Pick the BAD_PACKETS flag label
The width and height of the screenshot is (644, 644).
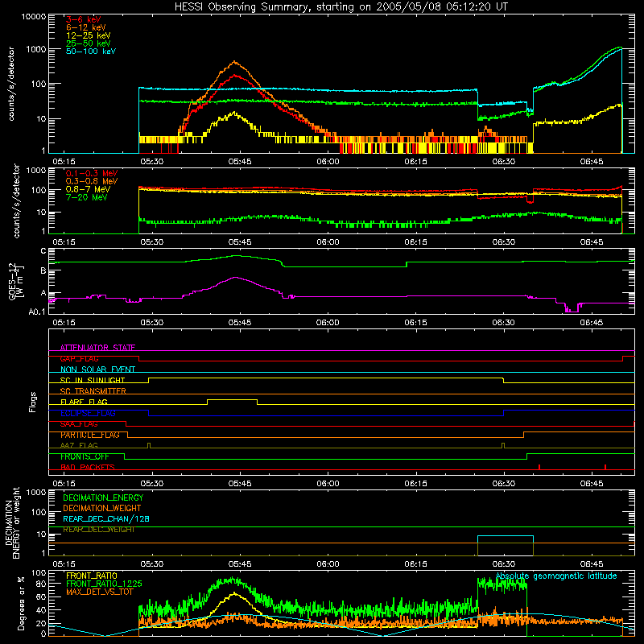[x=88, y=467]
